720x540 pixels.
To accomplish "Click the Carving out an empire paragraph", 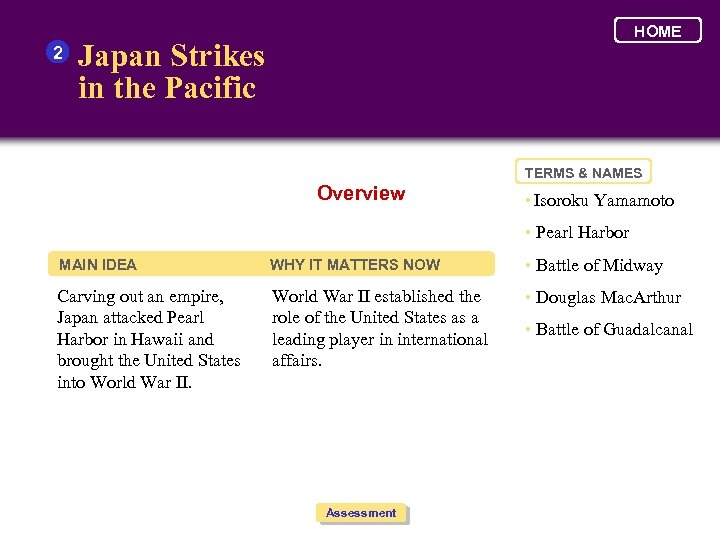I will tap(149, 339).
